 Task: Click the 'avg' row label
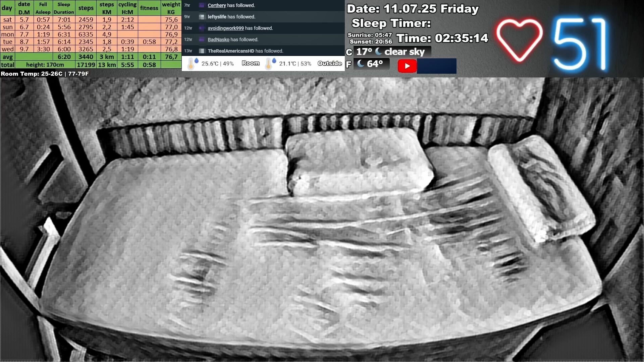pyautogui.click(x=7, y=57)
